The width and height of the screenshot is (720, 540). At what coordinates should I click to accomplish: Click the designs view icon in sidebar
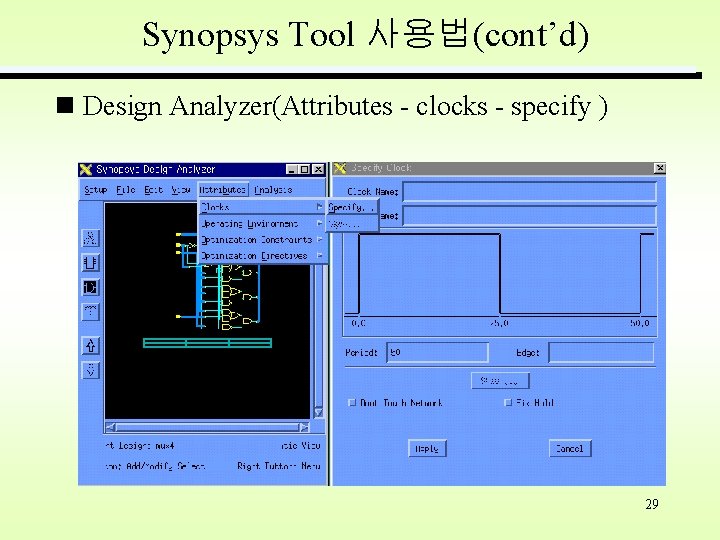[x=90, y=238]
